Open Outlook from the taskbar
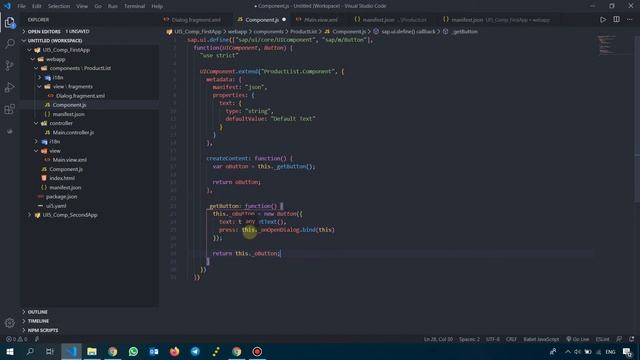 click(154, 351)
